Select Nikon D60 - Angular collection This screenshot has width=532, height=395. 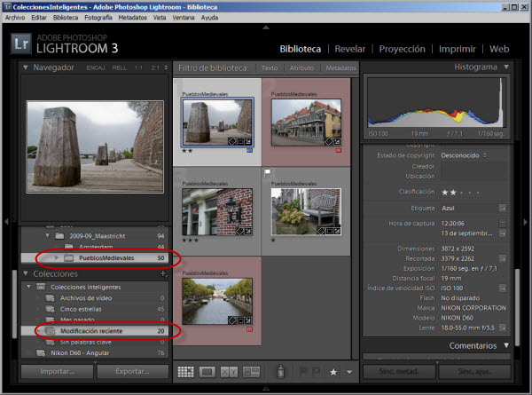(x=95, y=353)
